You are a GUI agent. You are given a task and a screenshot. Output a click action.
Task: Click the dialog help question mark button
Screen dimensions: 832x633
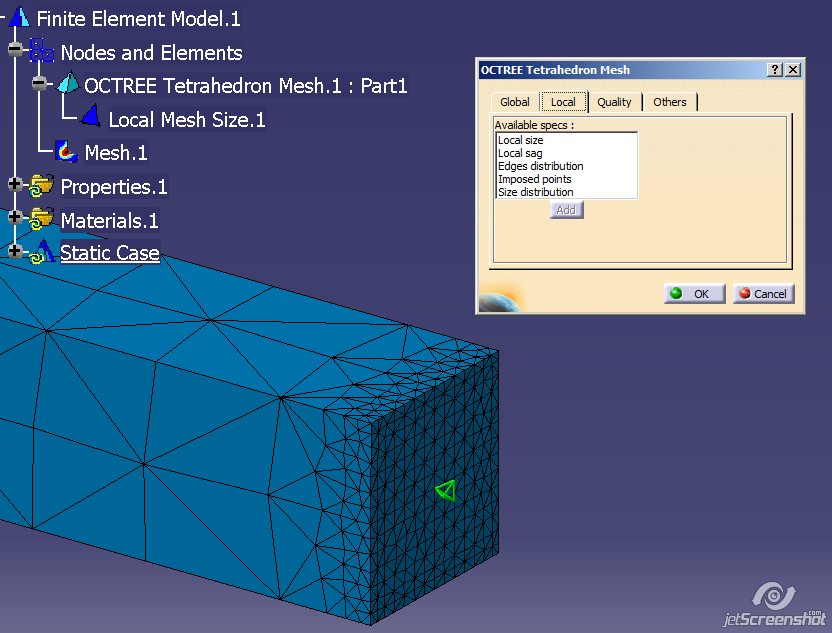[775, 70]
